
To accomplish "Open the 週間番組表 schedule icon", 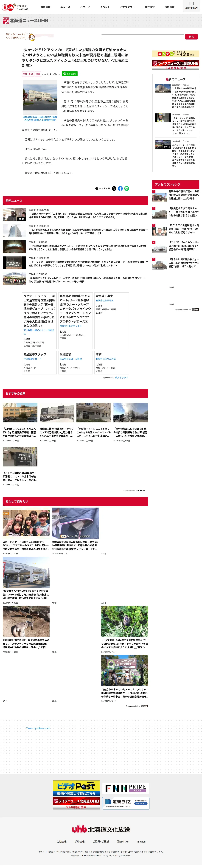I will pyautogui.click(x=191, y=6).
